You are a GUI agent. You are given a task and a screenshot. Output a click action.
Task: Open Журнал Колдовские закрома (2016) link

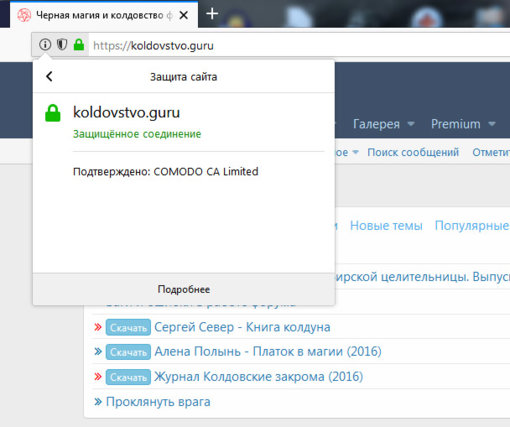[x=258, y=377]
